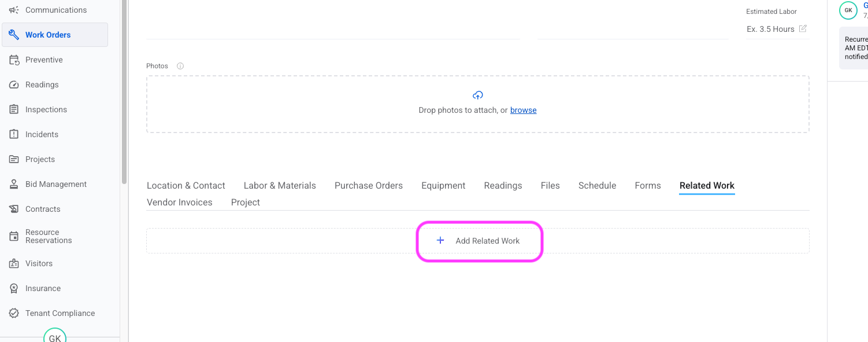Click the GK avatar at sidebar bottom

point(54,337)
